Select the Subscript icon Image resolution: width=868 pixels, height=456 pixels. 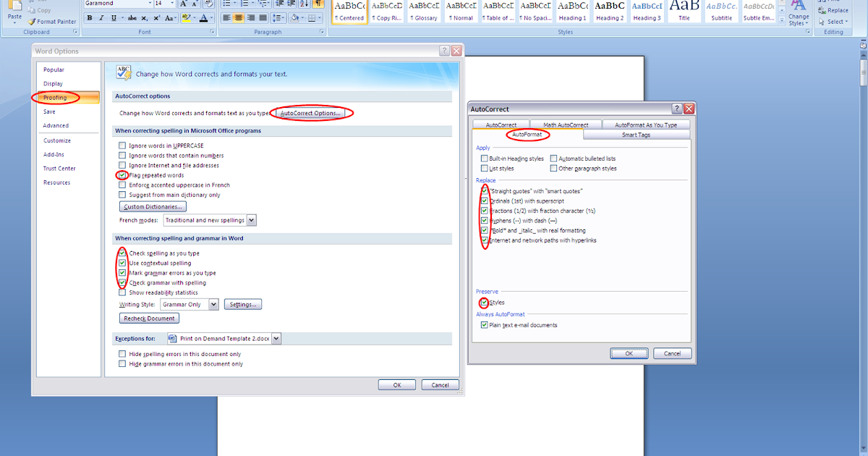pos(144,17)
